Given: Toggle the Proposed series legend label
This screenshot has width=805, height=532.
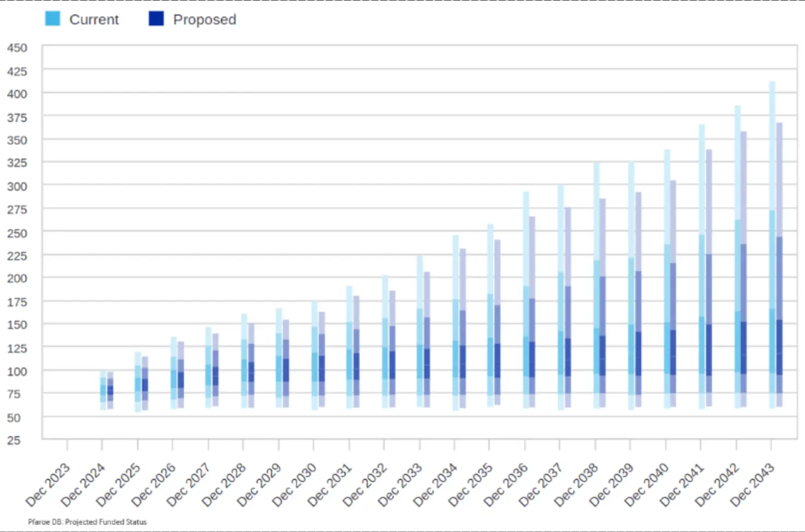Looking at the screenshot, I should pyautogui.click(x=205, y=20).
